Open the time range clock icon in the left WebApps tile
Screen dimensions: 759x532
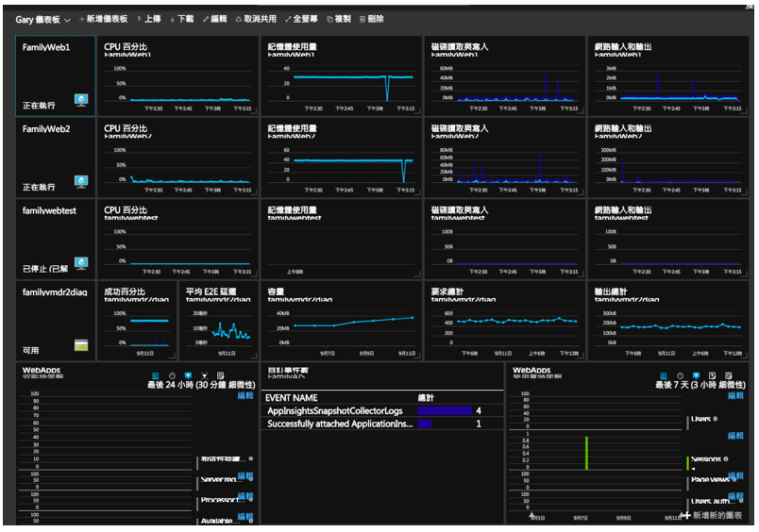(x=172, y=375)
